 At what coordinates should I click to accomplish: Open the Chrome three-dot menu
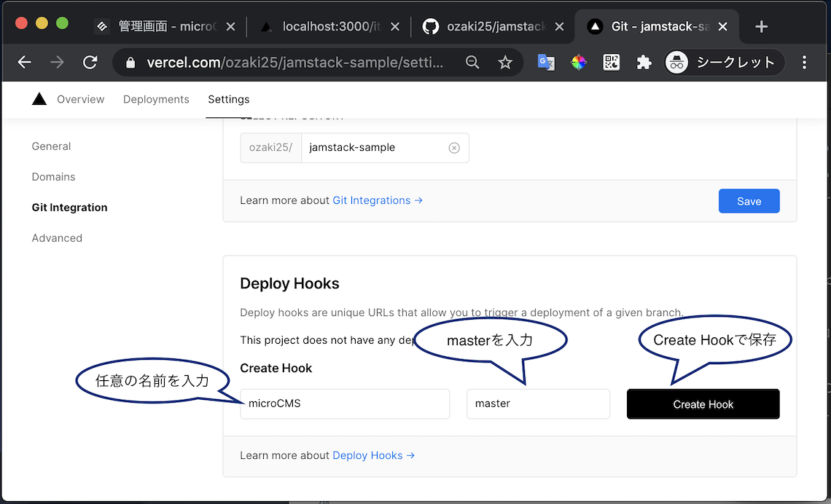804,63
